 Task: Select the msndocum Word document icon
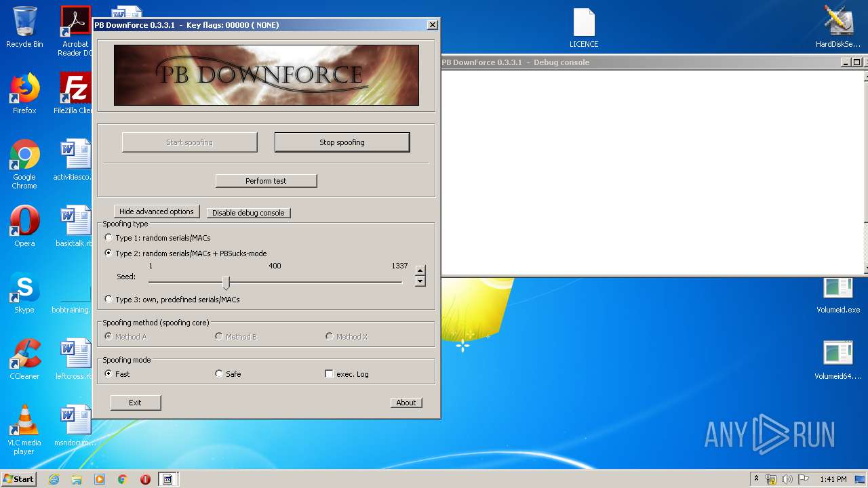75,425
